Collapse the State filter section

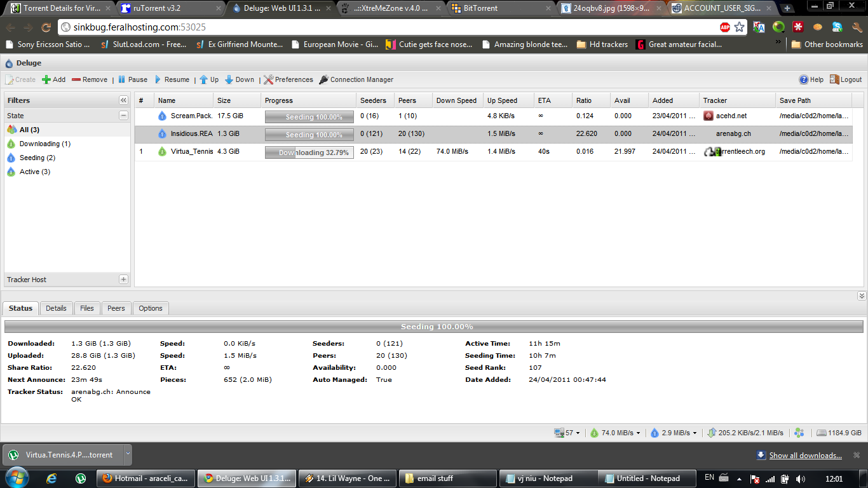click(123, 116)
